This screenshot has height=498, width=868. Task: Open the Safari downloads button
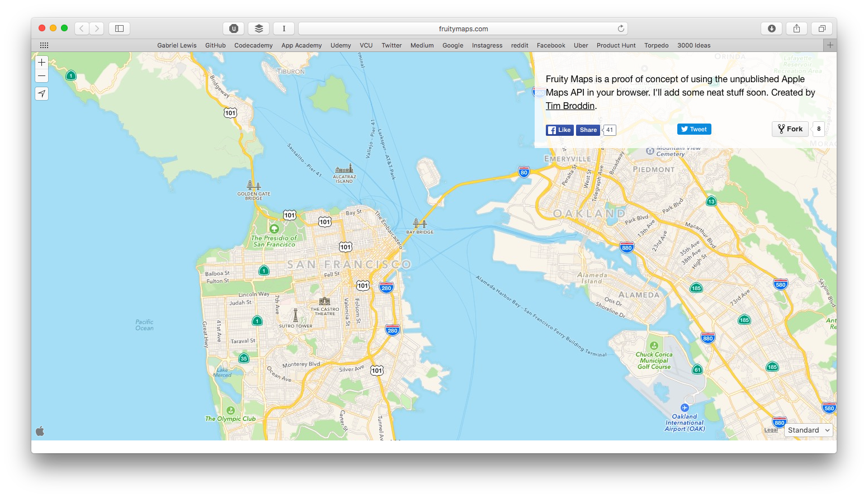point(772,29)
